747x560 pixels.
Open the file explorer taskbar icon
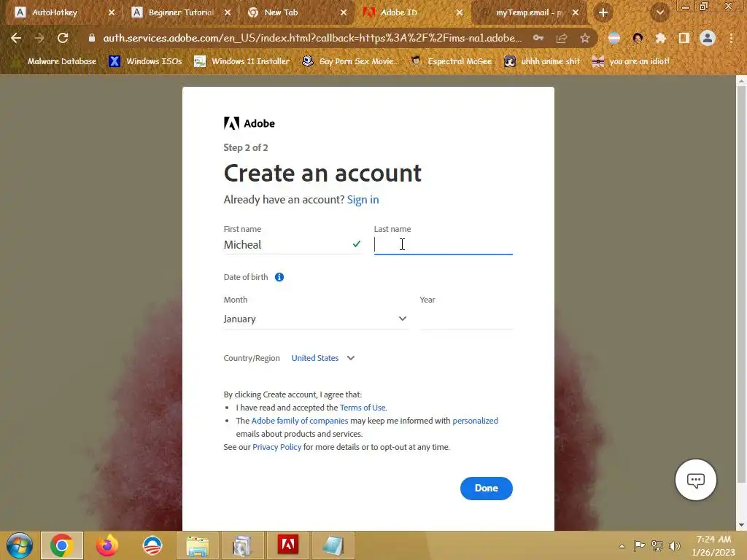(x=197, y=545)
